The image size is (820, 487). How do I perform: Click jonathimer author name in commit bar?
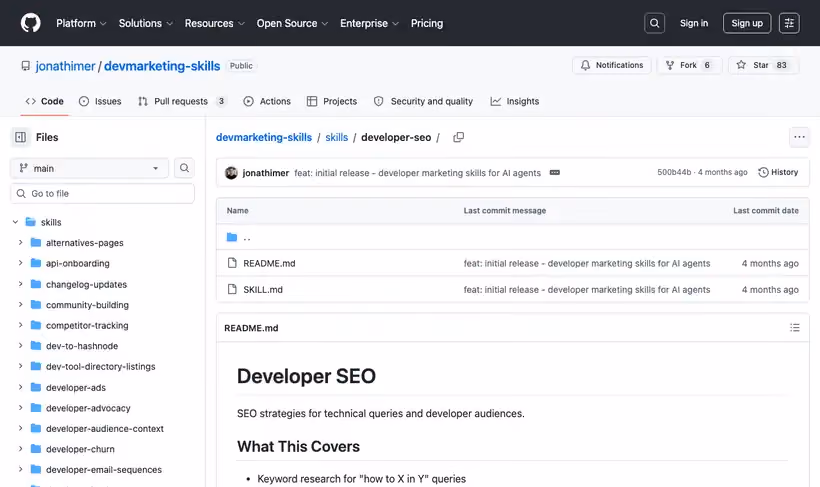[x=266, y=173]
